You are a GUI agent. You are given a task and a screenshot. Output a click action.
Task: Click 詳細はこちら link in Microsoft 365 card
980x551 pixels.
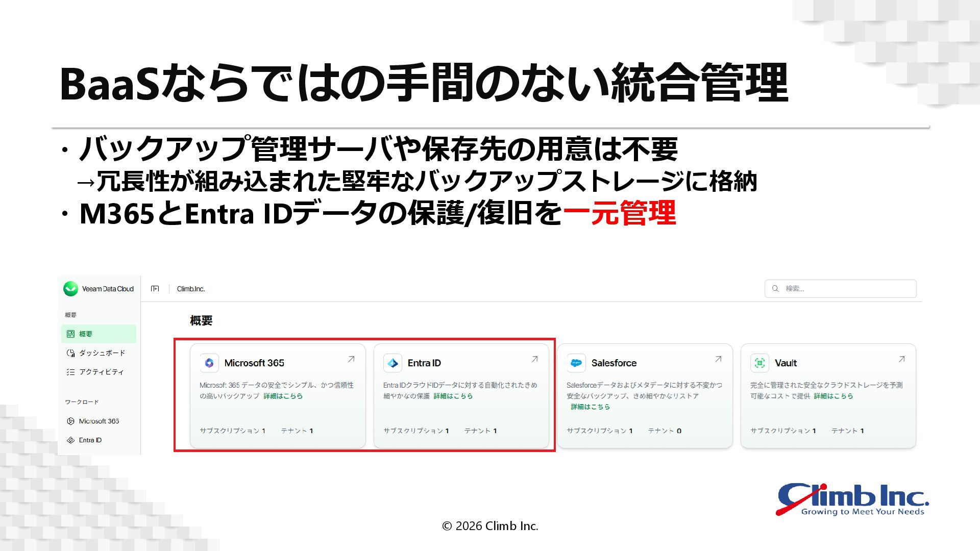[283, 396]
